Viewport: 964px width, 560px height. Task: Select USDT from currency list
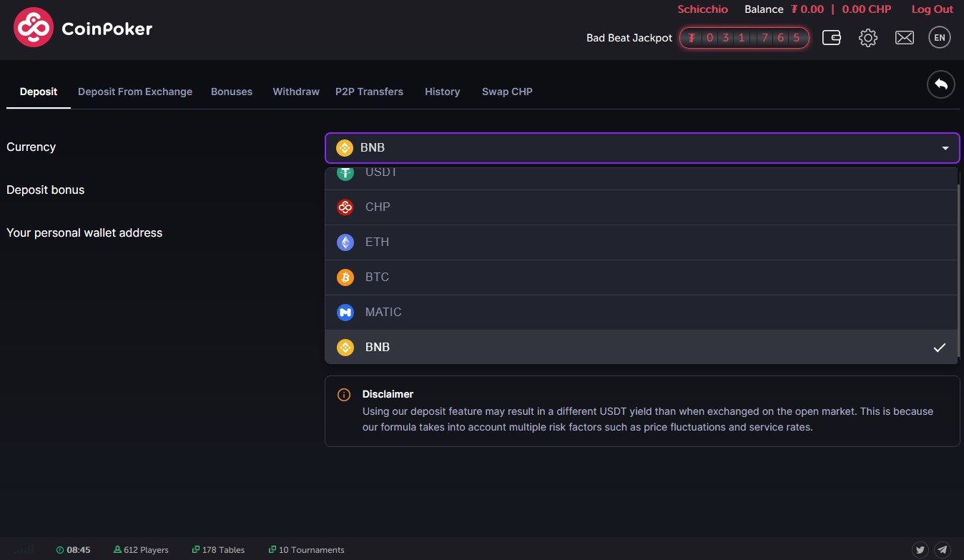(x=641, y=177)
